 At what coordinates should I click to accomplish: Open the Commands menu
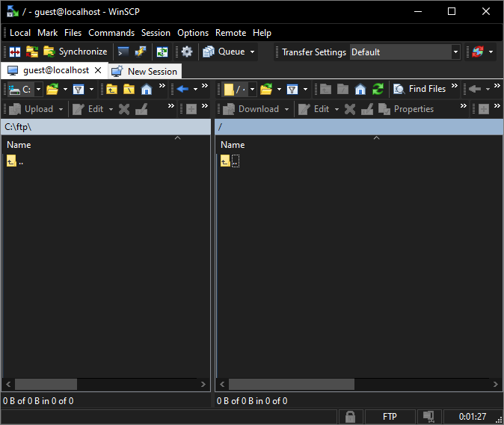coord(111,33)
